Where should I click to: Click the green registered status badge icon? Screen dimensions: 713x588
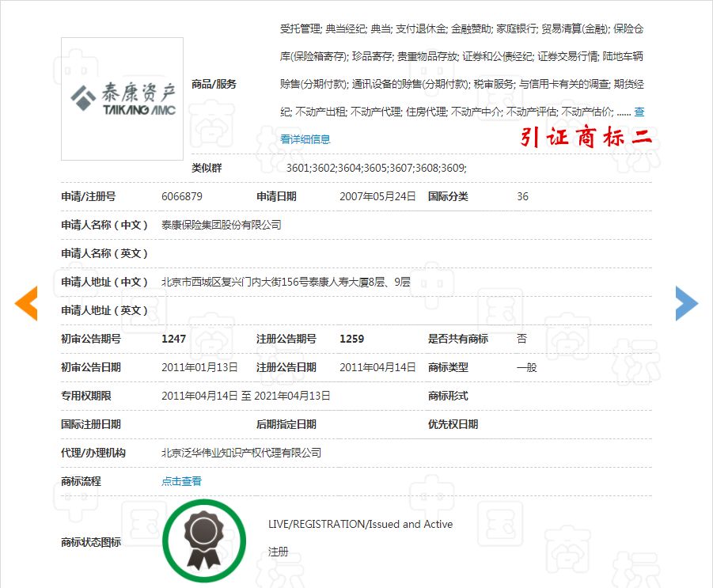tap(204, 541)
